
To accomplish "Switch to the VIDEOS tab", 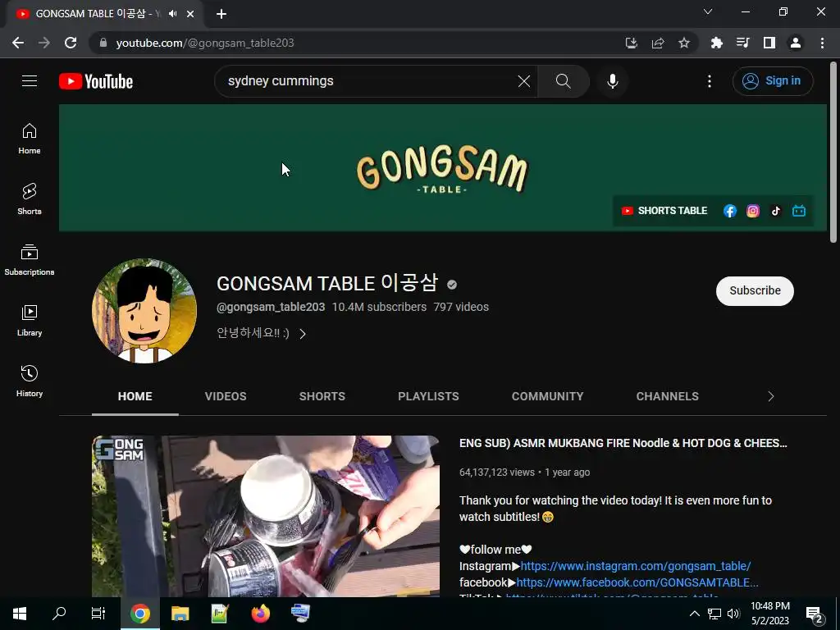I will 226,396.
